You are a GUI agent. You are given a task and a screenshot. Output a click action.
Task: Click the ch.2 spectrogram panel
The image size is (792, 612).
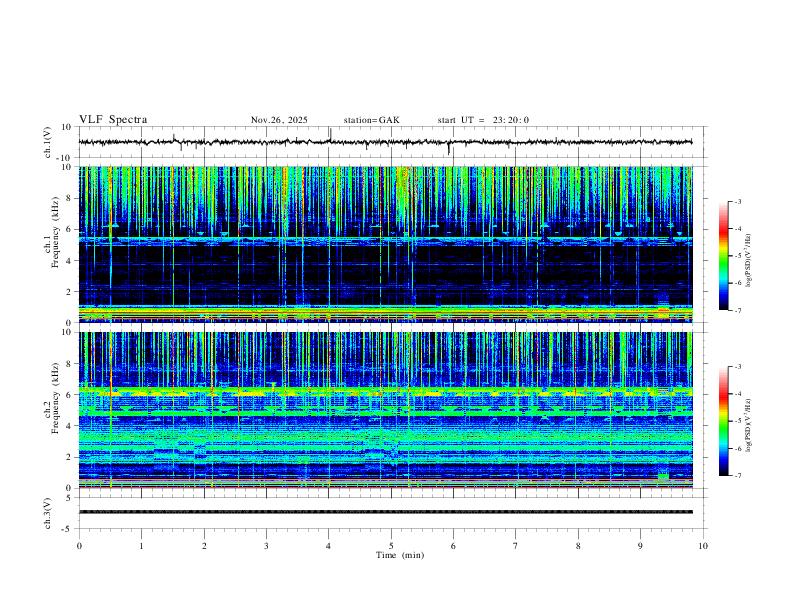(x=385, y=410)
